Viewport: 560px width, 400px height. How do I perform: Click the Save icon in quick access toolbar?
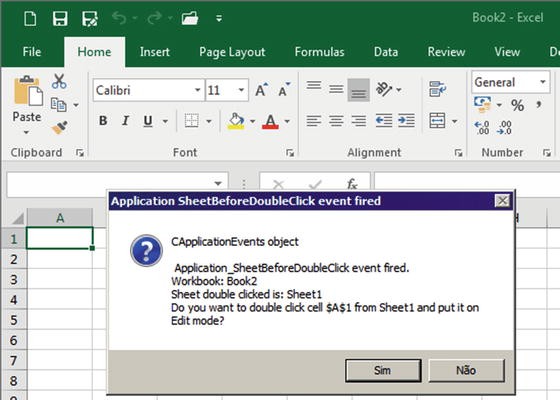click(x=60, y=18)
